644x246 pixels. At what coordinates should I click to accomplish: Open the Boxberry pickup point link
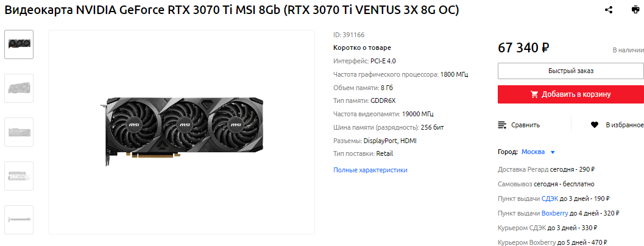click(x=555, y=213)
